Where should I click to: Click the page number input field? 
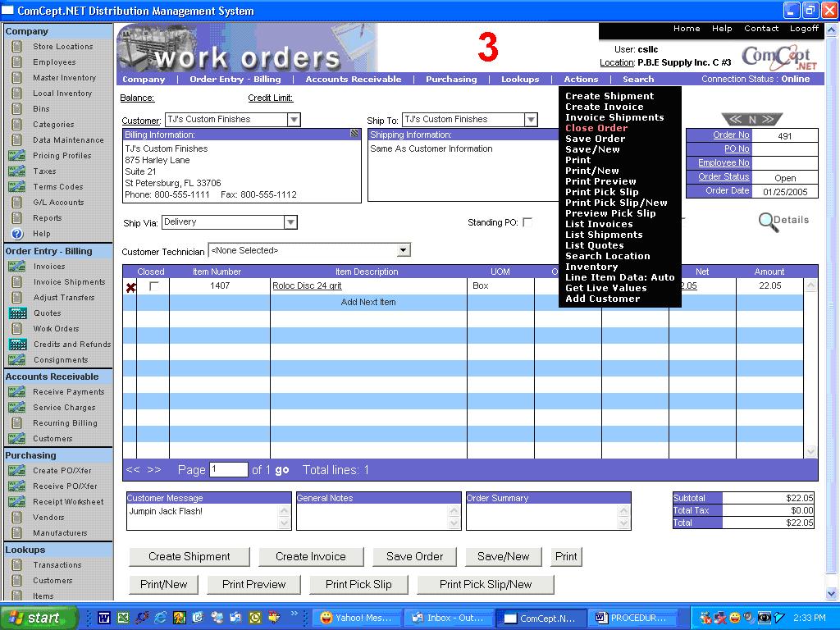click(x=228, y=470)
